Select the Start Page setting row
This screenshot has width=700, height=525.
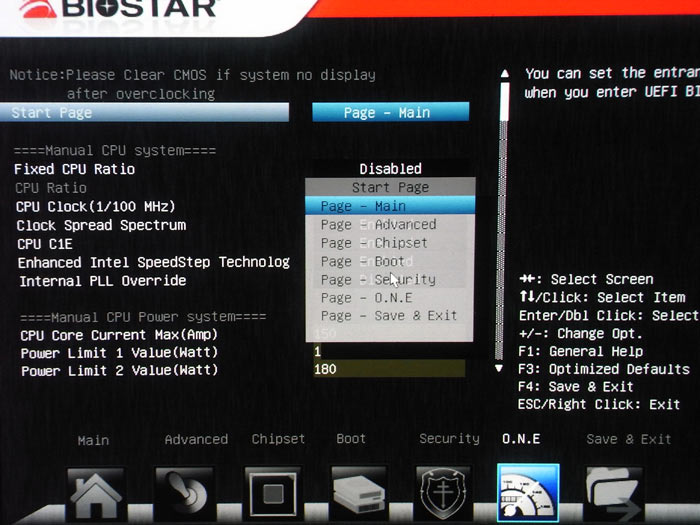click(x=144, y=112)
